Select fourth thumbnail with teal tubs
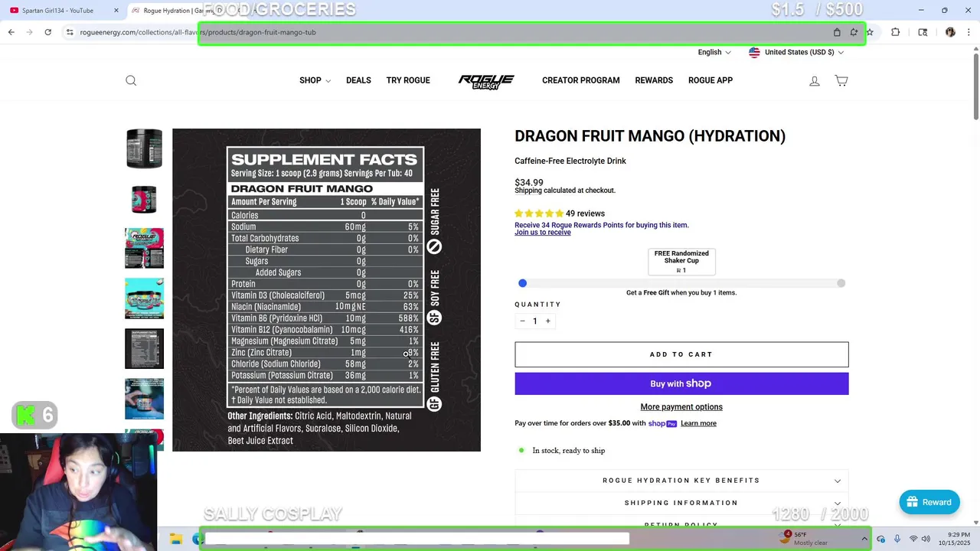 point(144,298)
